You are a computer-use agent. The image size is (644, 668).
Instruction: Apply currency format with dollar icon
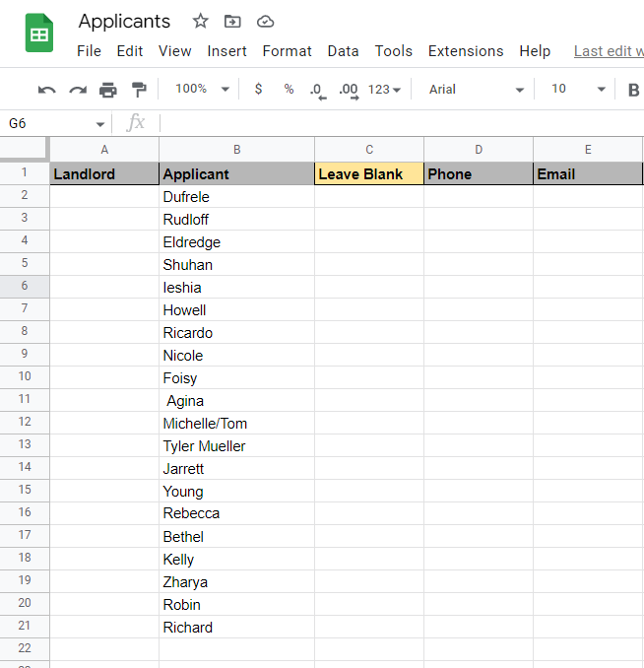click(x=258, y=90)
